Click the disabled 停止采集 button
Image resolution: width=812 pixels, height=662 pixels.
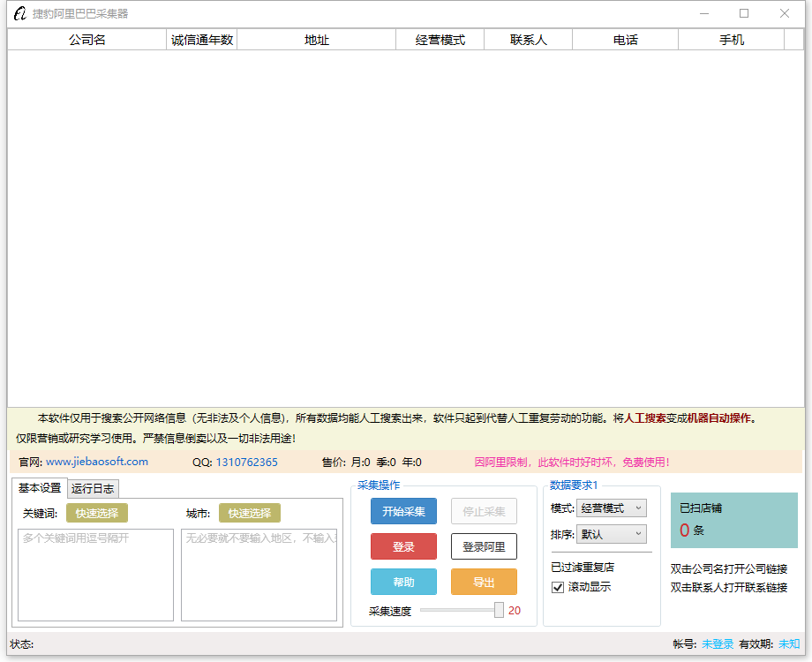point(484,511)
